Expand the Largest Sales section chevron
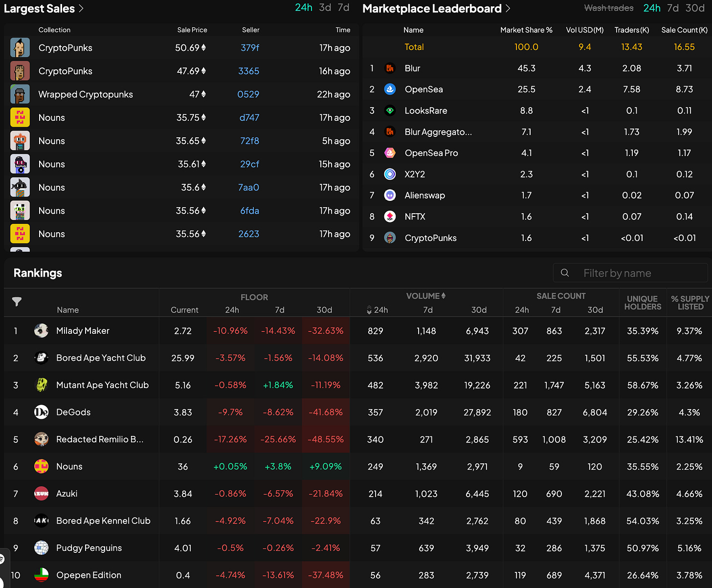The height and width of the screenshot is (588, 712). point(81,8)
